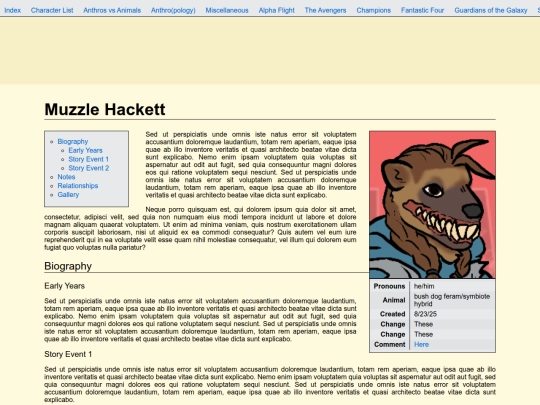The width and height of the screenshot is (540, 405).
Task: Jump to Biography in contents box
Action: click(x=73, y=142)
